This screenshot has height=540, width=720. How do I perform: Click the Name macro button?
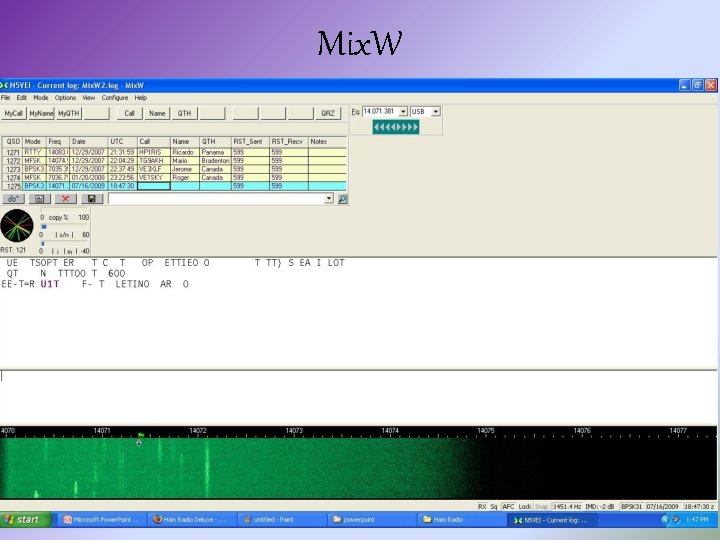click(157, 113)
